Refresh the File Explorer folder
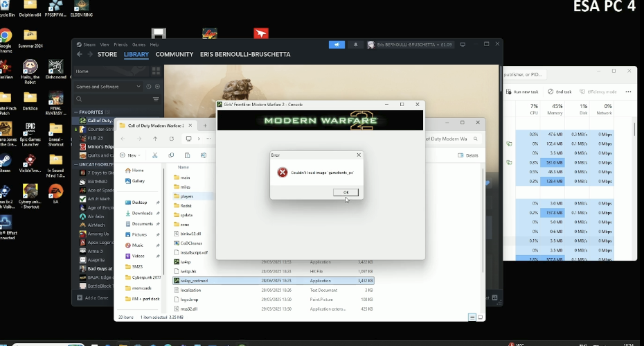 click(172, 139)
